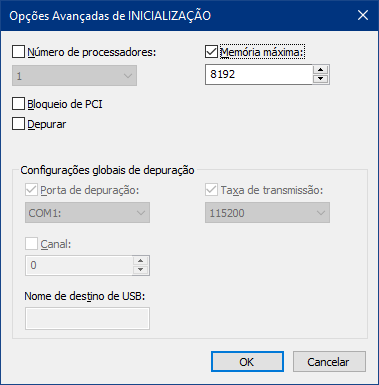Image resolution: width=379 pixels, height=385 pixels.
Task: Uncheck the Memória máxima checkbox
Action: pos(211,52)
